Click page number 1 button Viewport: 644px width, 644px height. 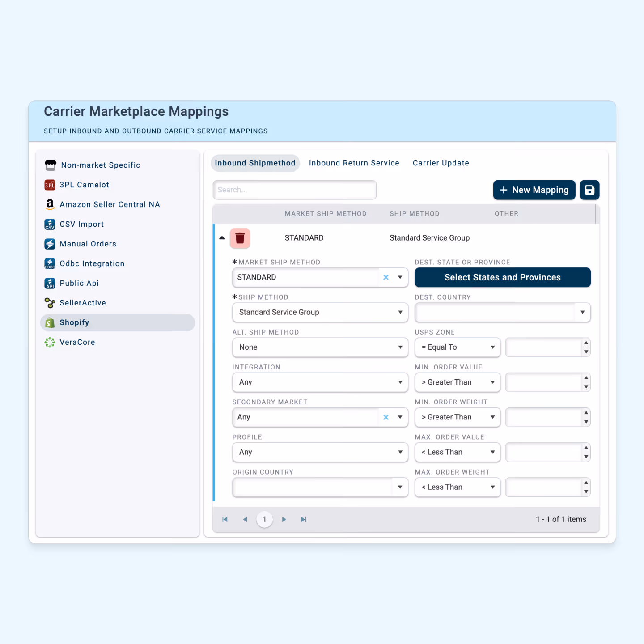coord(264,519)
